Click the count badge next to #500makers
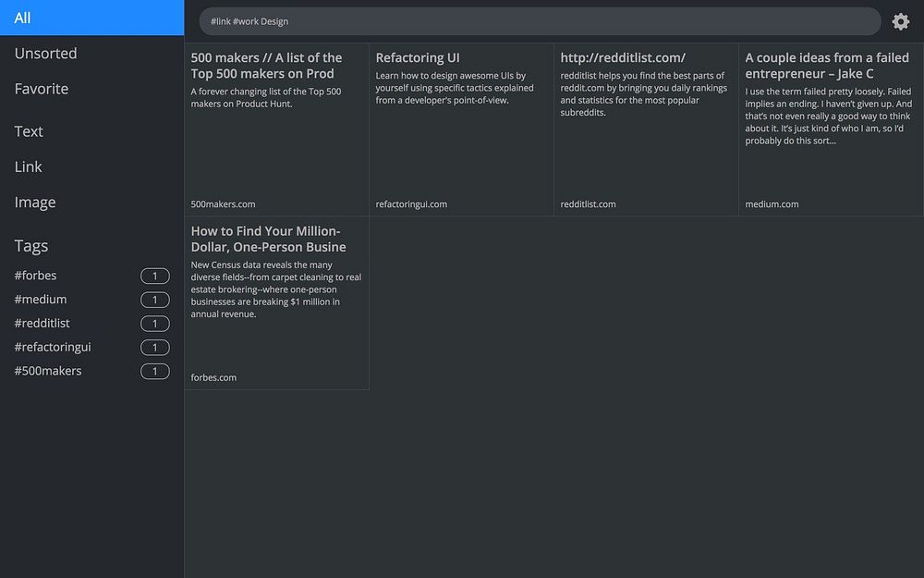 (x=155, y=372)
